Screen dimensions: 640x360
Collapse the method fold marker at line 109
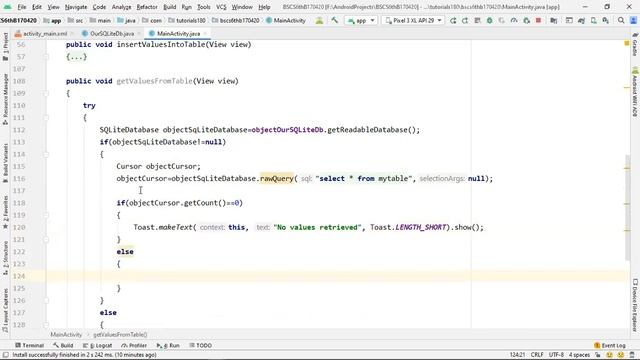pyautogui.click(x=46, y=93)
